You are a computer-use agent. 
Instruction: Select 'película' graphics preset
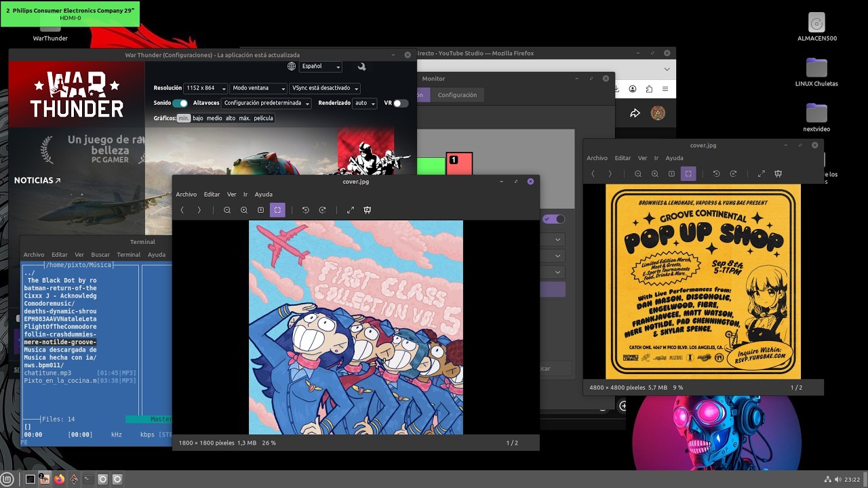point(263,118)
